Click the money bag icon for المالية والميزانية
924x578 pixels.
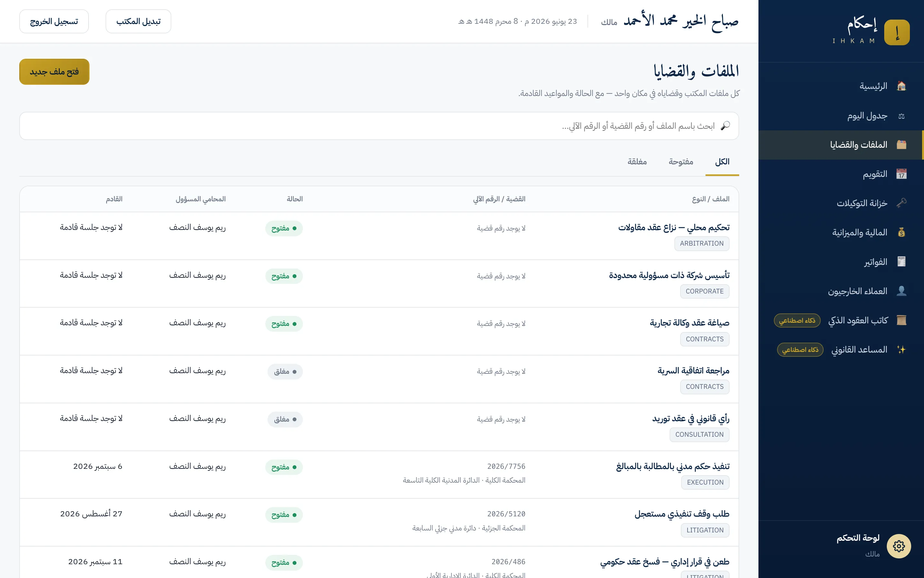(901, 233)
